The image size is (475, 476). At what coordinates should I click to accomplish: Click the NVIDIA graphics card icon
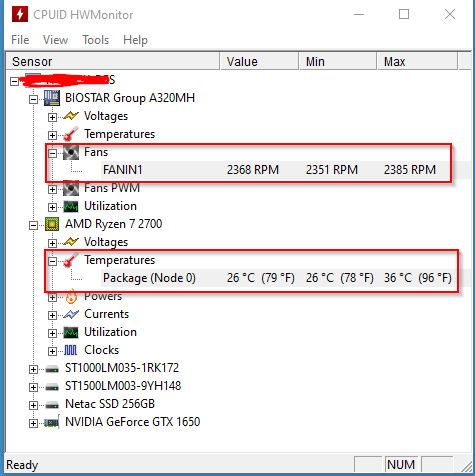click(x=52, y=422)
